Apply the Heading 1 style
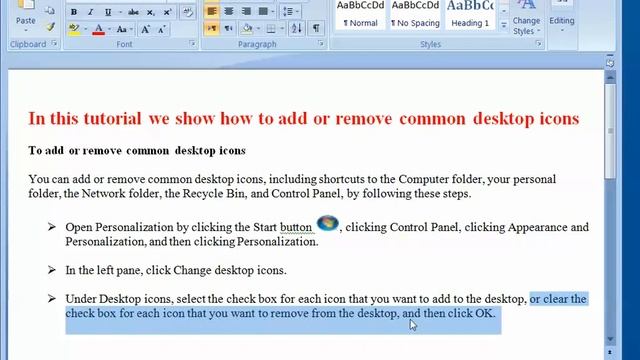 pyautogui.click(x=470, y=15)
